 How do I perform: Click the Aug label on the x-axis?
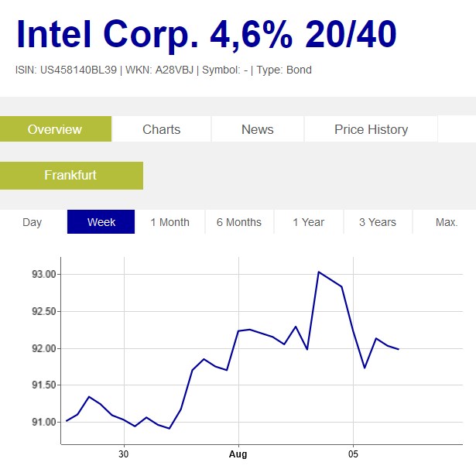coord(238,454)
